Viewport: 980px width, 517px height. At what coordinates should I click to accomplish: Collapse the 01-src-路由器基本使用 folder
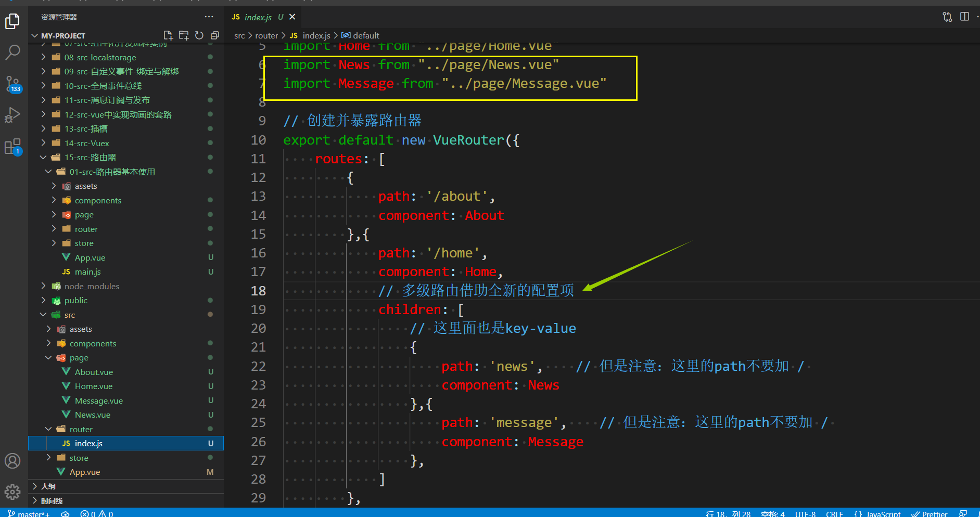pos(126,172)
